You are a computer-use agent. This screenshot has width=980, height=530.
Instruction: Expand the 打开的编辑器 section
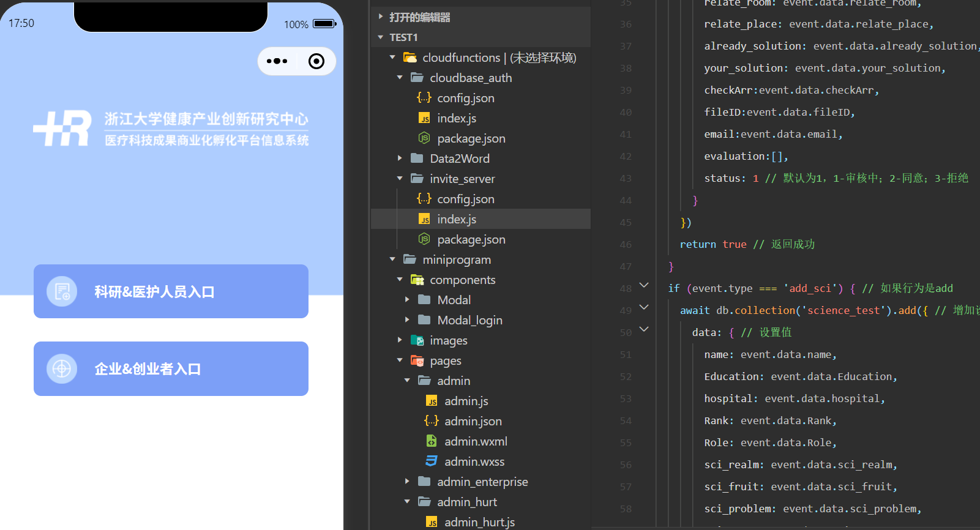pos(381,17)
